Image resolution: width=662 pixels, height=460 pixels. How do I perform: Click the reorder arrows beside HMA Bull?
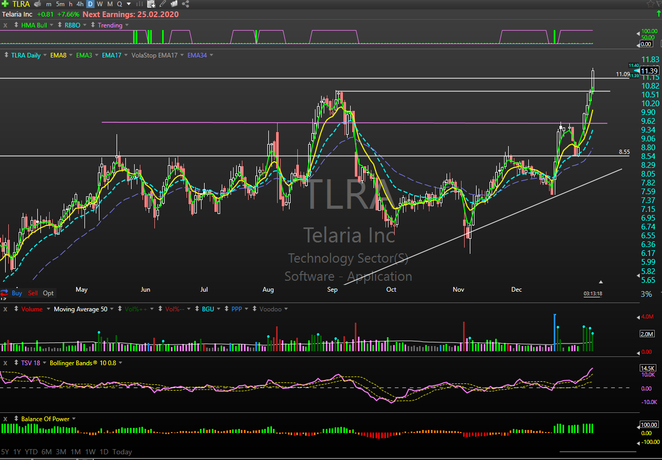click(16, 25)
